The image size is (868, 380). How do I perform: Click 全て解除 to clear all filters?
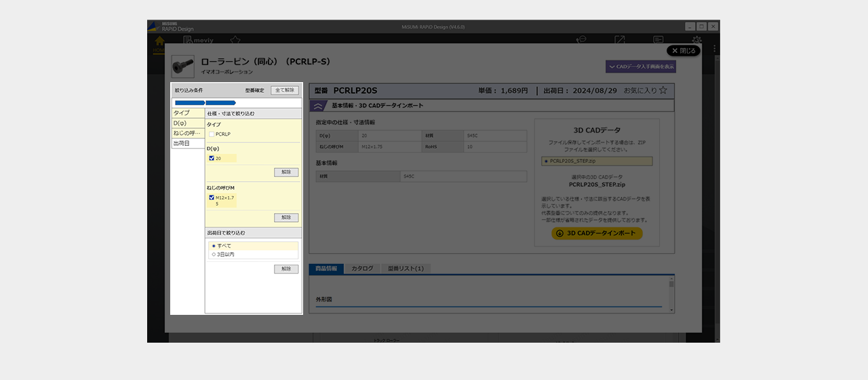(x=284, y=90)
